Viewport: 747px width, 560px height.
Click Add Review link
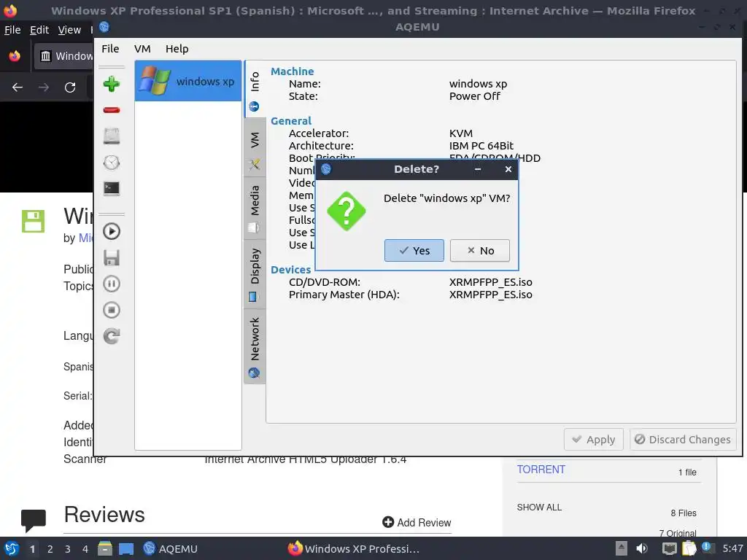pos(417,522)
